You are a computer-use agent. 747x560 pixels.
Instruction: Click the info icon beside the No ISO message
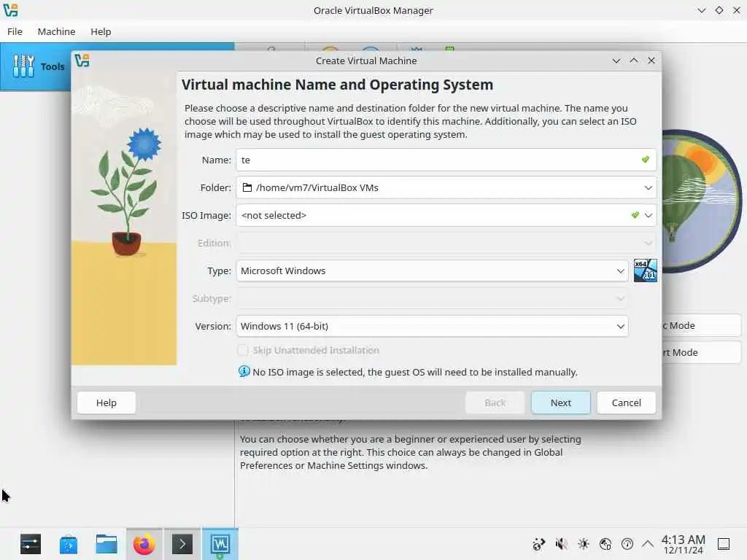tap(244, 371)
